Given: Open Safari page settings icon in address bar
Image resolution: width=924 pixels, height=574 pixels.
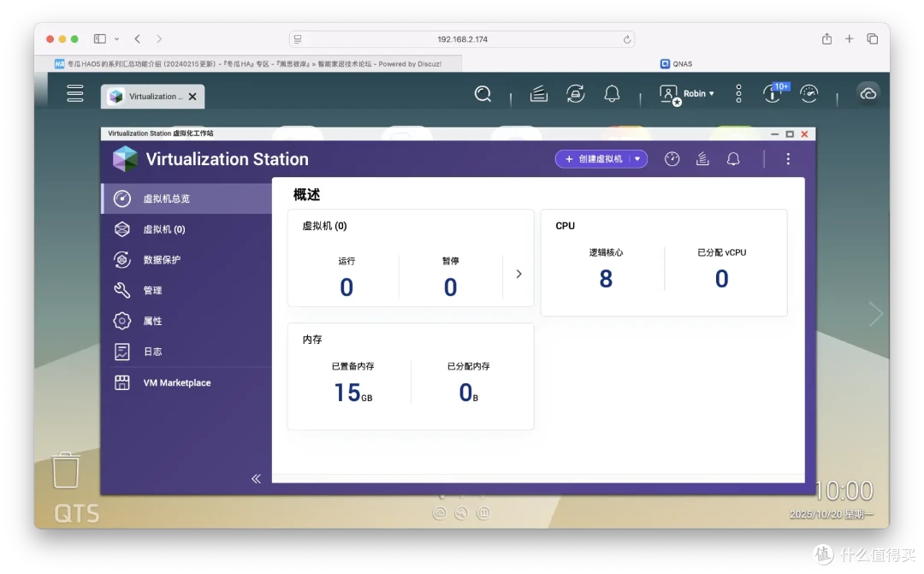Looking at the screenshot, I should 298,39.
